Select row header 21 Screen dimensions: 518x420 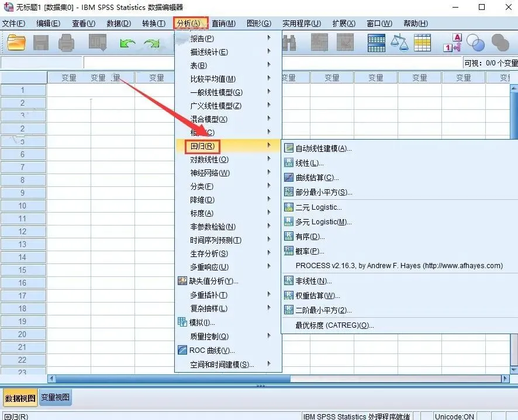[x=23, y=347]
